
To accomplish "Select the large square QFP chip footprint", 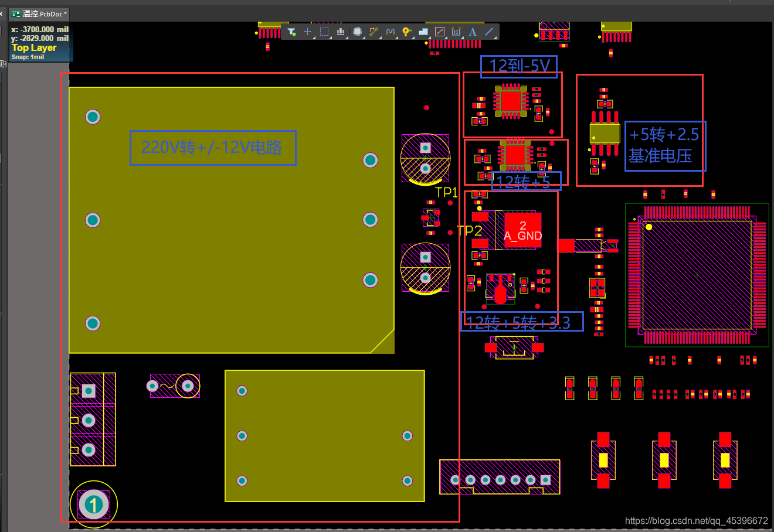I will point(697,274).
